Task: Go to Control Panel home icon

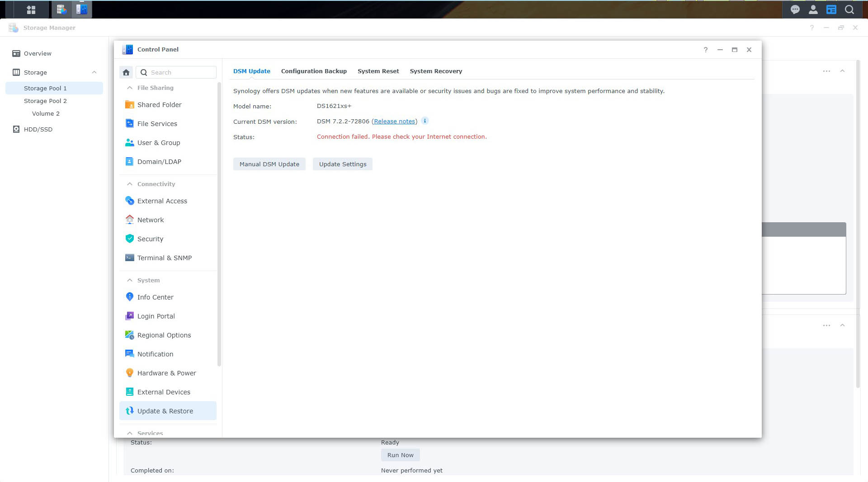Action: [126, 72]
